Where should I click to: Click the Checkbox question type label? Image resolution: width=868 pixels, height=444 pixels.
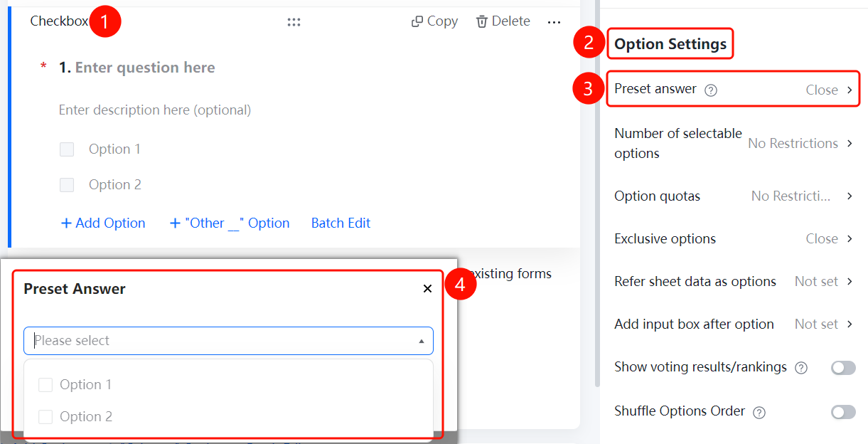coord(59,21)
